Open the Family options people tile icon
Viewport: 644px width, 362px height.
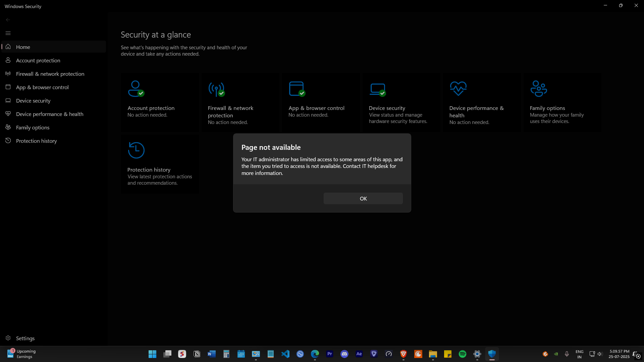pos(539,88)
